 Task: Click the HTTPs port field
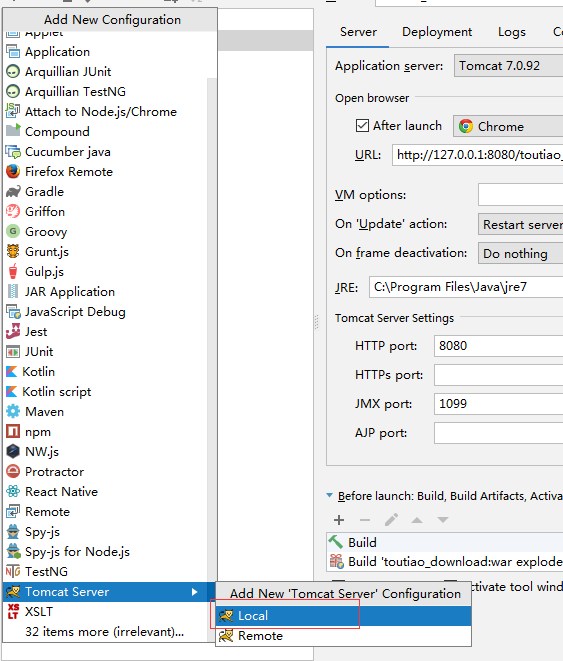pyautogui.click(x=499, y=375)
